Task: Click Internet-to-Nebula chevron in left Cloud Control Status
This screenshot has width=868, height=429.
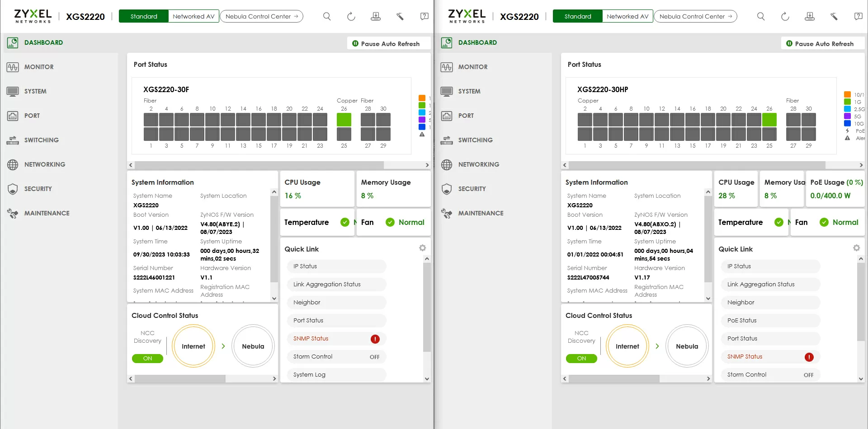Action: point(223,346)
